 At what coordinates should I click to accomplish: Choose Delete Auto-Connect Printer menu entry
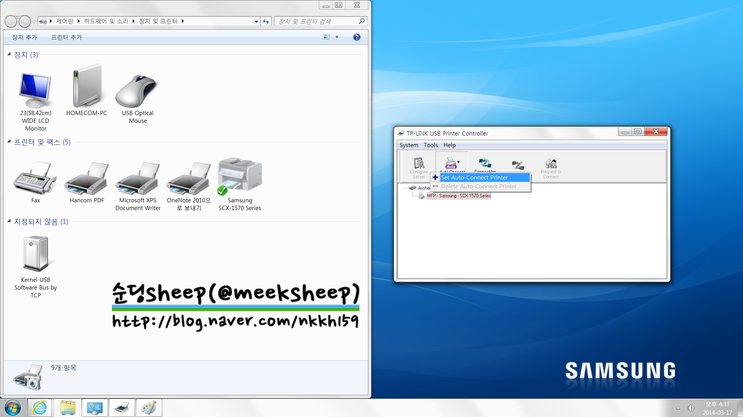tap(480, 186)
